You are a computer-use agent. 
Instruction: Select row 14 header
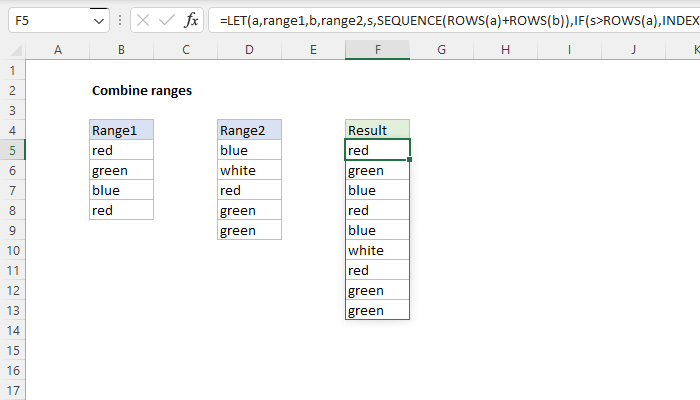point(12,331)
